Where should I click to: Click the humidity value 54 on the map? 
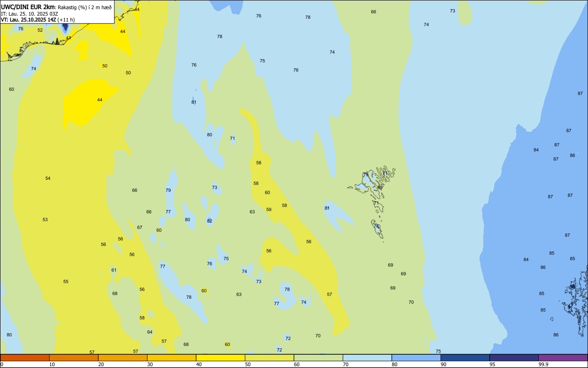[x=48, y=178]
